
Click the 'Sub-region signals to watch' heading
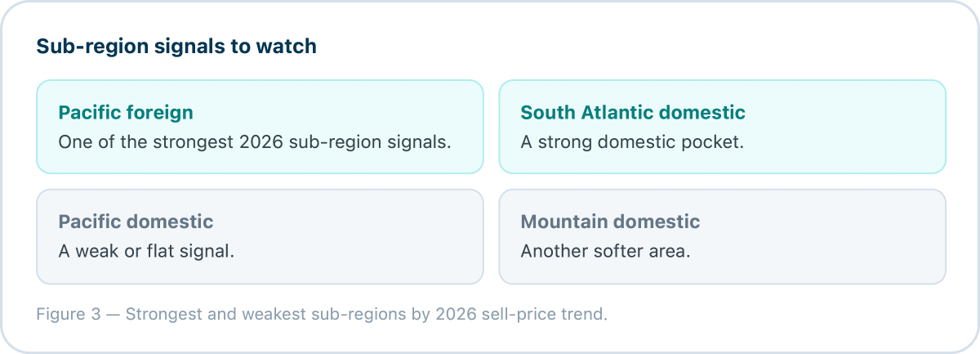(176, 47)
